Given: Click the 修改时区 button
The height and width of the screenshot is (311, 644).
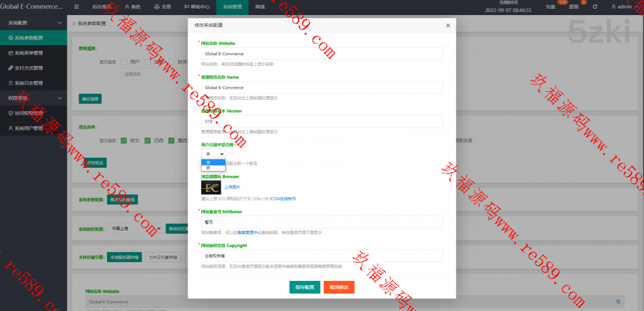Looking at the screenshot, I should pyautogui.click(x=177, y=229).
